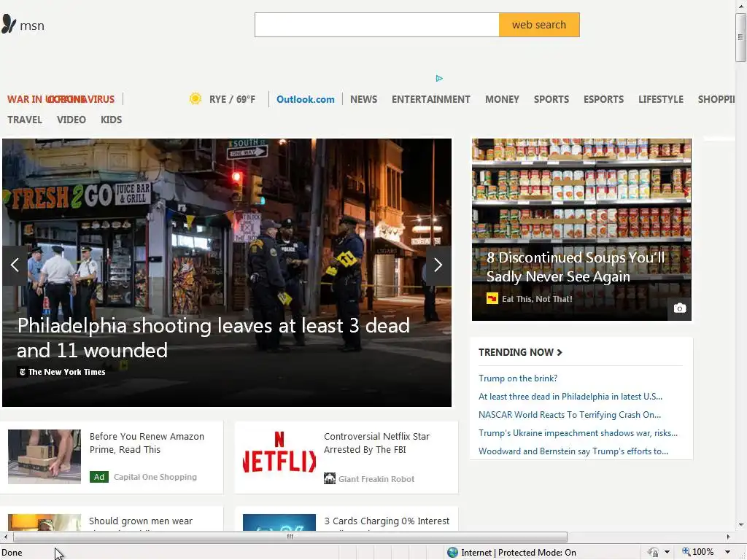Click the Netflix logo thumbnail
This screenshot has height=560, width=747.
279,456
